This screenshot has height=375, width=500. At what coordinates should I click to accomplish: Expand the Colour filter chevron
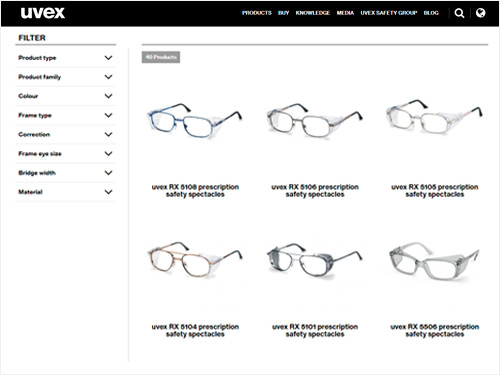[108, 96]
